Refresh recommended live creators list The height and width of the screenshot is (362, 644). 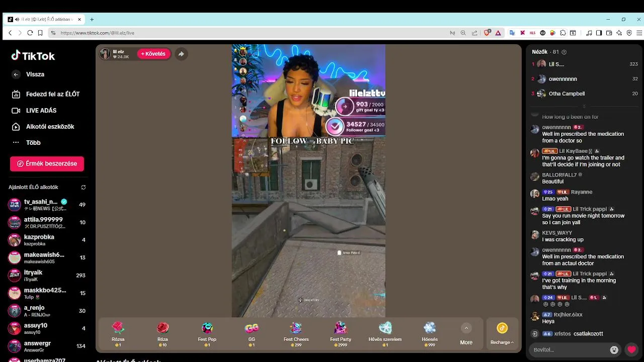click(84, 188)
